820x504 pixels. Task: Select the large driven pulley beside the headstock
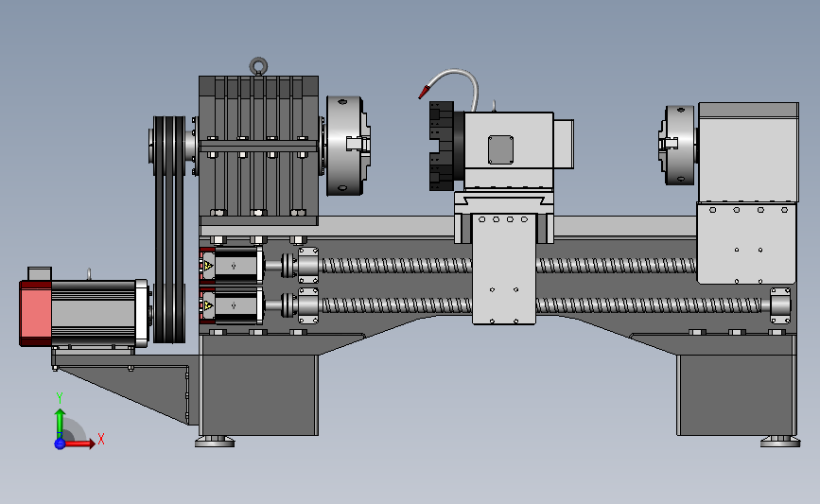click(169, 146)
